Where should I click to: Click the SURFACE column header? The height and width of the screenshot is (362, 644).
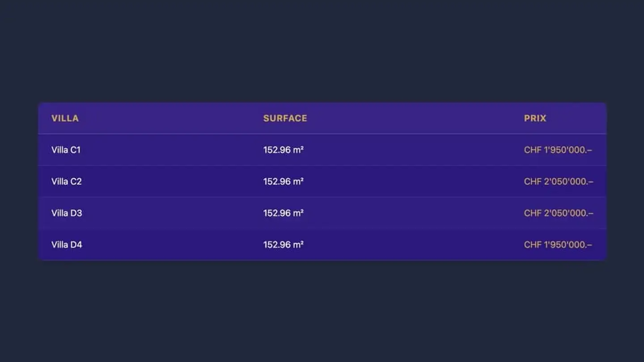(285, 118)
